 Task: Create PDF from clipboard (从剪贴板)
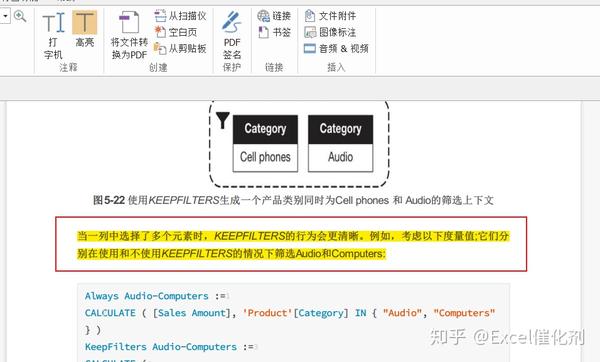(x=180, y=48)
